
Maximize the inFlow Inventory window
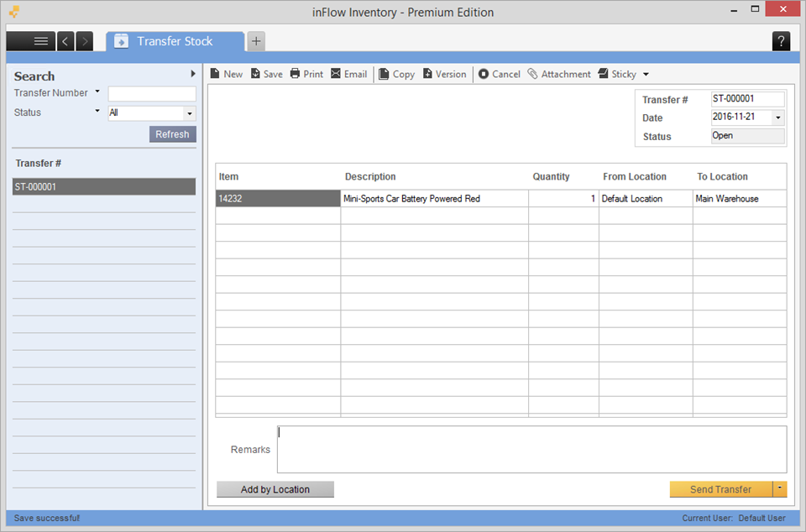point(755,9)
